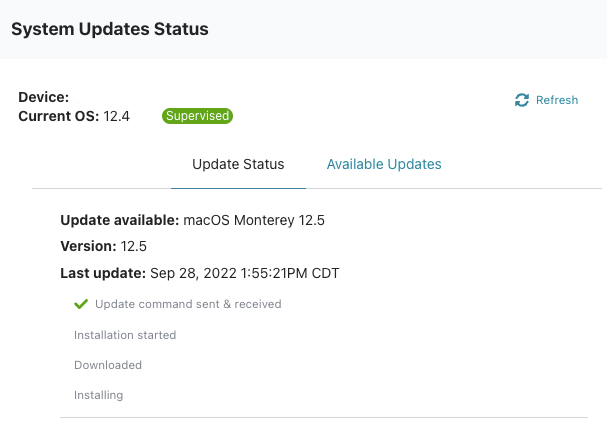Image resolution: width=607 pixels, height=447 pixels.
Task: Switch to the Available Updates tab
Action: (x=384, y=164)
